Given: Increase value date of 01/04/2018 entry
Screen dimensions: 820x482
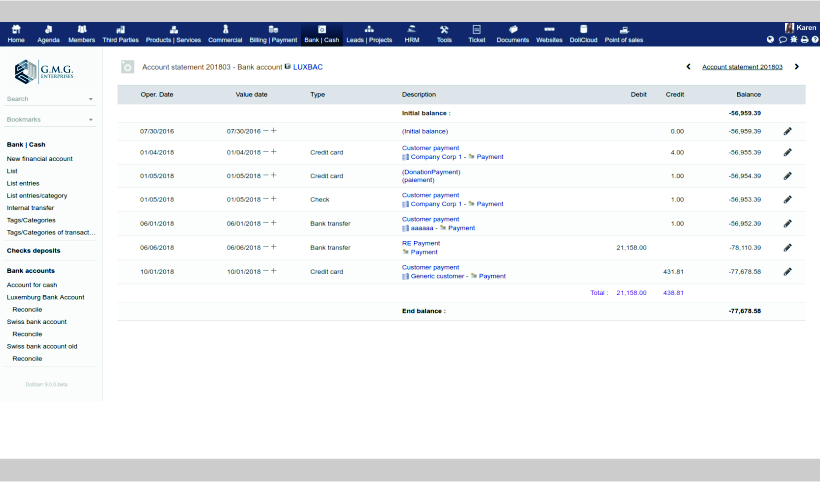Looking at the screenshot, I should click(274, 152).
